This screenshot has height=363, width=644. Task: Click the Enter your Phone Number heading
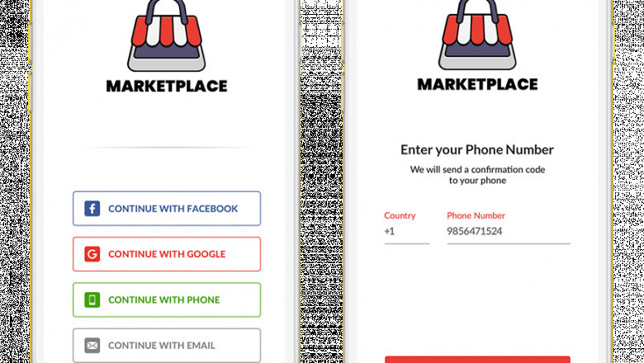pos(477,149)
